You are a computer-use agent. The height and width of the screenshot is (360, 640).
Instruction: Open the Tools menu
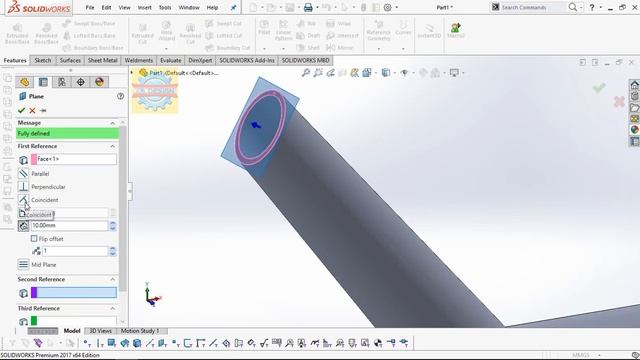[x=165, y=7]
